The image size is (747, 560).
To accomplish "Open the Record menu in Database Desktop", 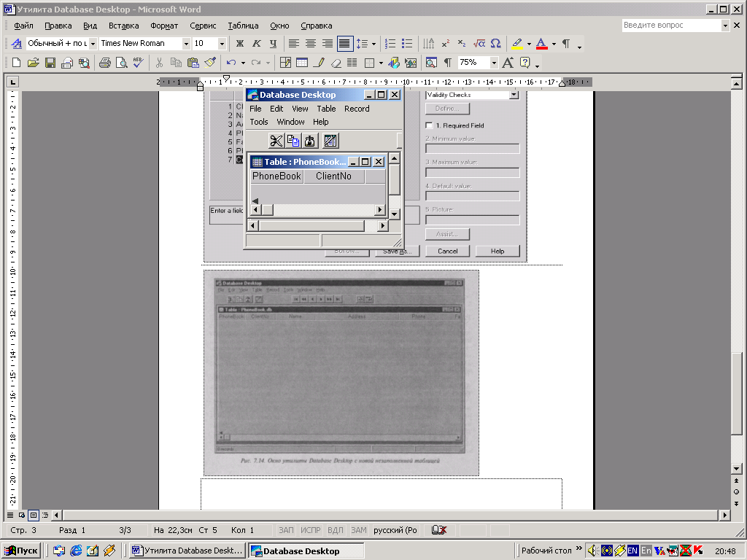I will pos(357,109).
